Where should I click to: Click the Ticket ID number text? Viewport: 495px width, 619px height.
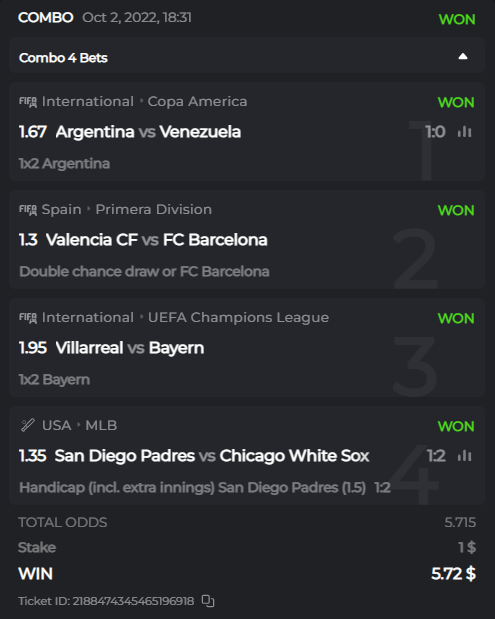(x=133, y=601)
